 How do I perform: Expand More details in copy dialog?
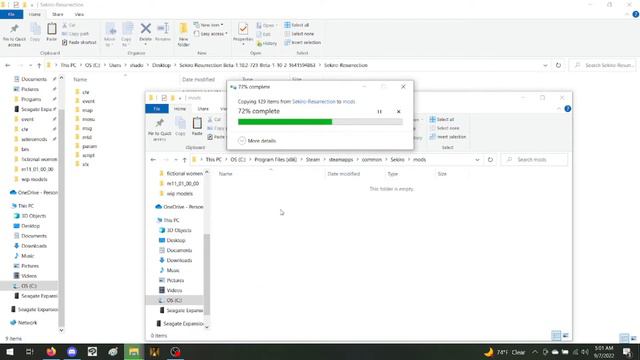tap(257, 141)
